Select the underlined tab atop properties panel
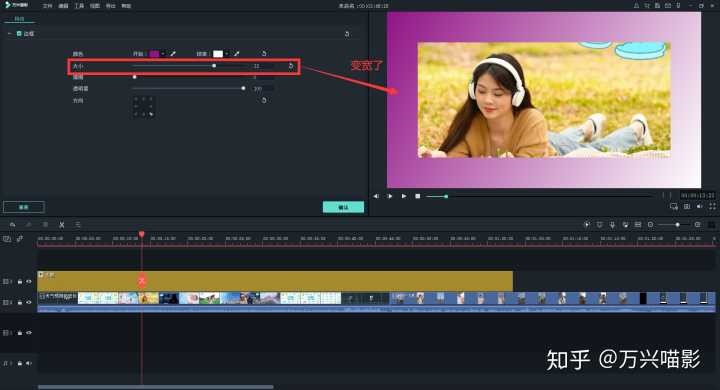 tap(19, 19)
